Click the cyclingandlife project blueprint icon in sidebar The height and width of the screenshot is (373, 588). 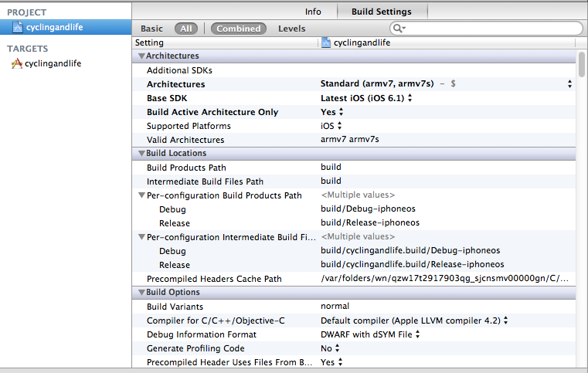pos(18,27)
